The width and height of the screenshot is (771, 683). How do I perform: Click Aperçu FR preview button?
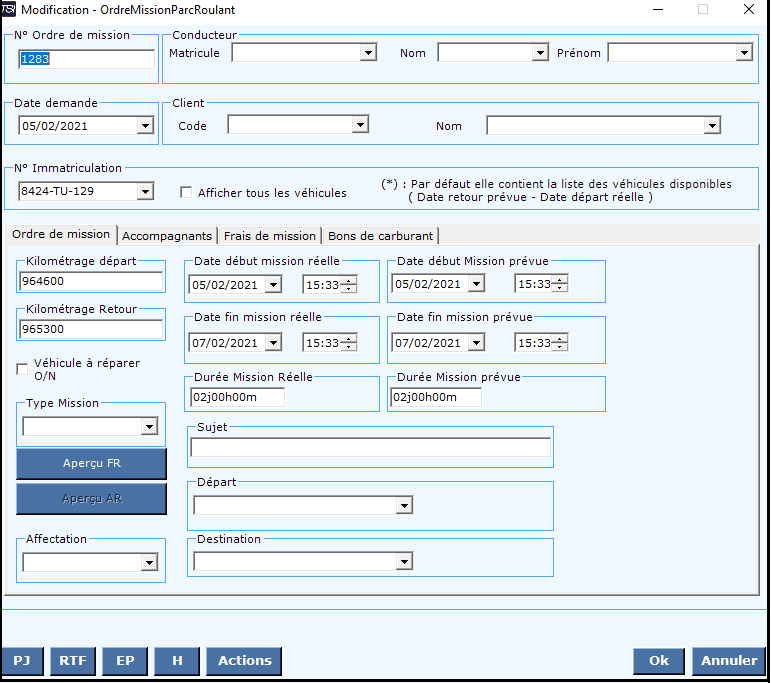[91, 464]
